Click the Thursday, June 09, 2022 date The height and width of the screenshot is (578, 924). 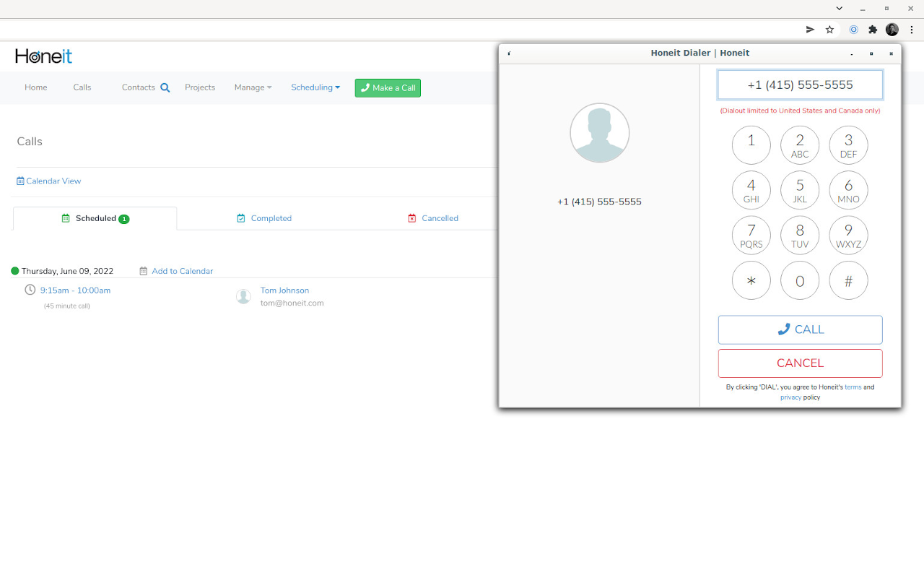tap(67, 272)
